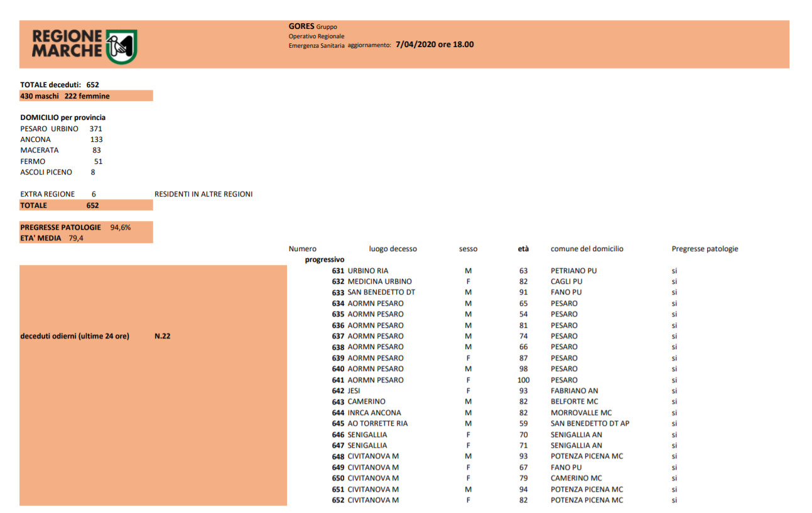
Task: Select entry '648 CIVITANOVA M'
Action: [x=365, y=456]
